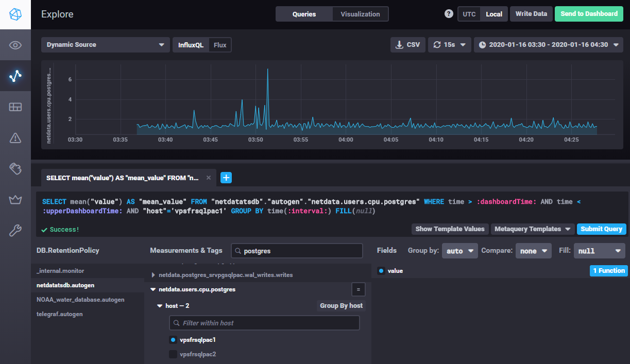Screen dimensions: 630x364
Task: Click the help question mark icon
Action: [x=449, y=14]
